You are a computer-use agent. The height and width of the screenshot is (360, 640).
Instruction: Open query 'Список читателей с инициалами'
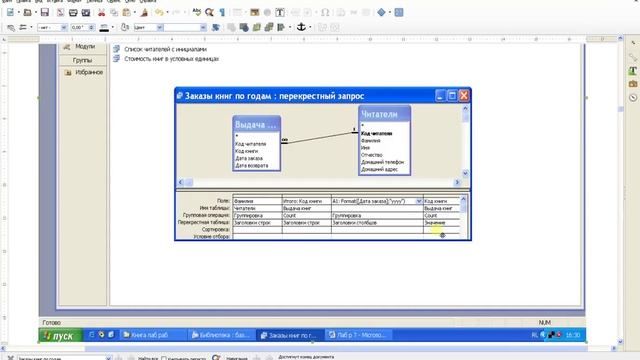point(165,49)
